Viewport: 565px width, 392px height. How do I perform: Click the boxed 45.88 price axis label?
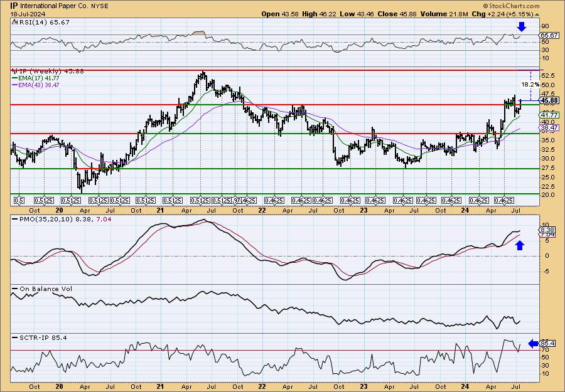pos(549,100)
